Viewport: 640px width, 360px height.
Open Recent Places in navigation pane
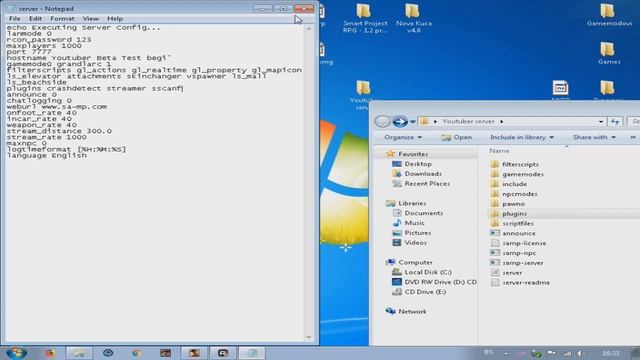tap(427, 184)
